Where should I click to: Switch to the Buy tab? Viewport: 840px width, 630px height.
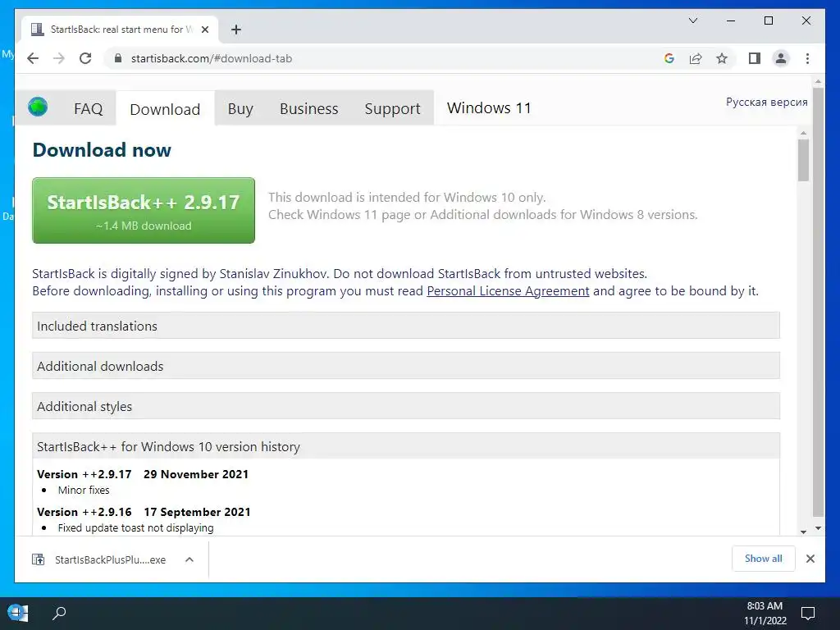(240, 109)
